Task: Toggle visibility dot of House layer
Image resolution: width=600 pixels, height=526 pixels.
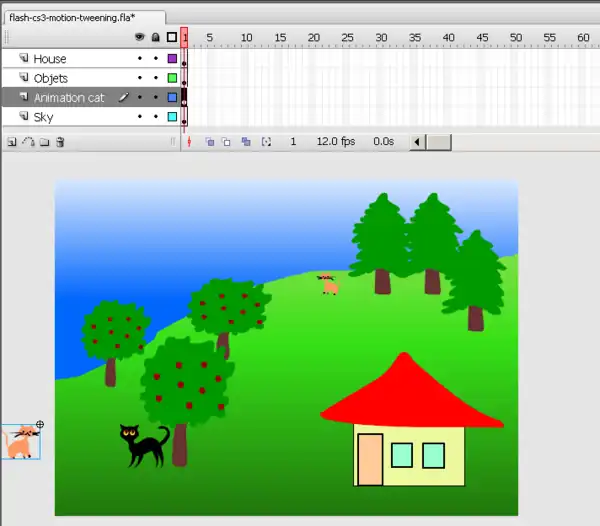Action: pos(140,59)
